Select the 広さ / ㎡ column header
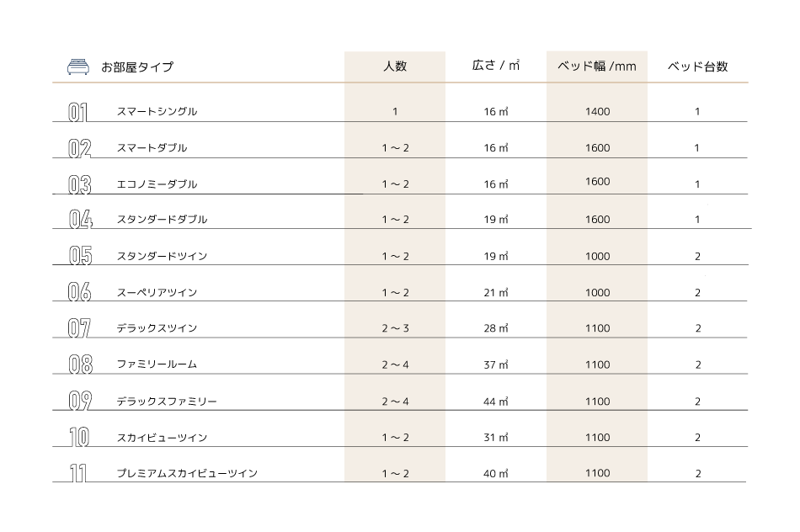 (x=496, y=66)
